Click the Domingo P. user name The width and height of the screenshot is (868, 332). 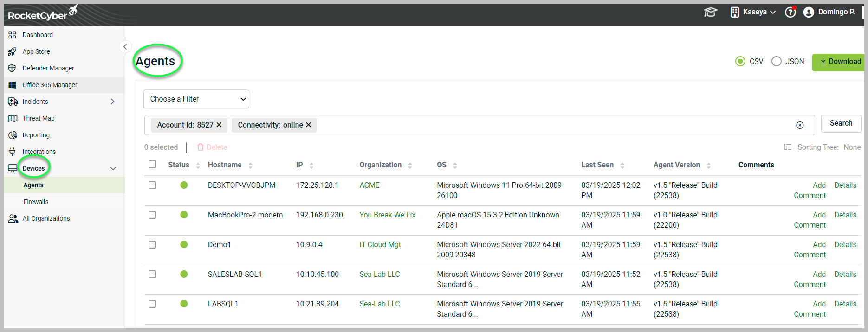pos(836,12)
